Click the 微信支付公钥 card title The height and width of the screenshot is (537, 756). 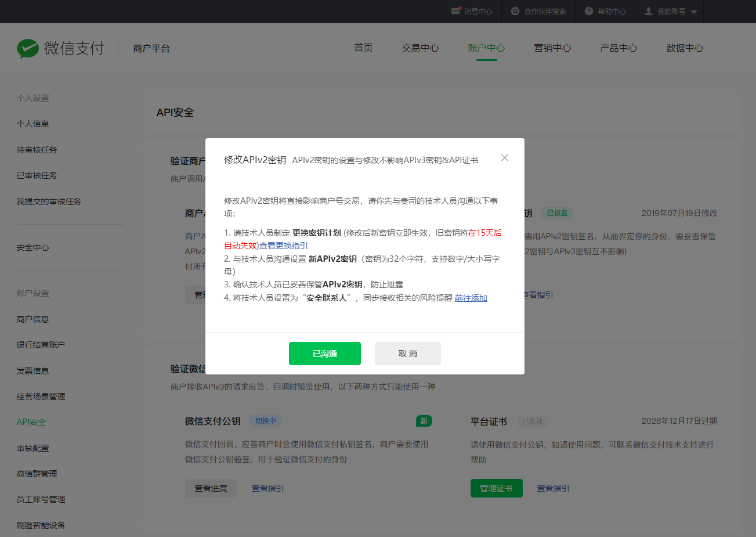pos(213,421)
